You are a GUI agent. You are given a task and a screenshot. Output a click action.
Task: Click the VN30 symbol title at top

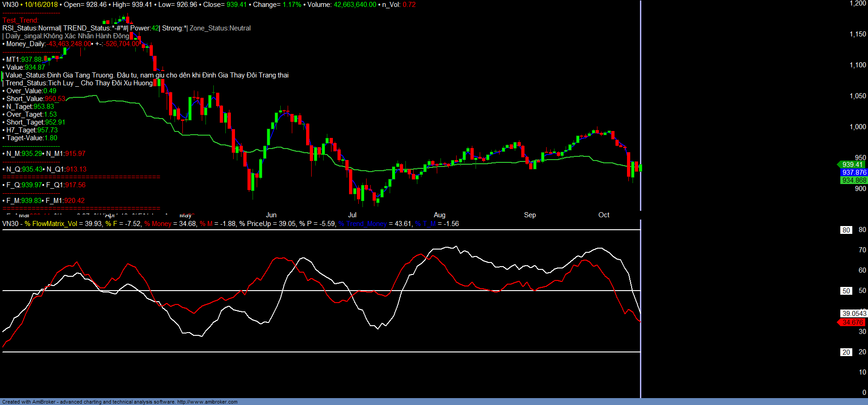[x=10, y=5]
